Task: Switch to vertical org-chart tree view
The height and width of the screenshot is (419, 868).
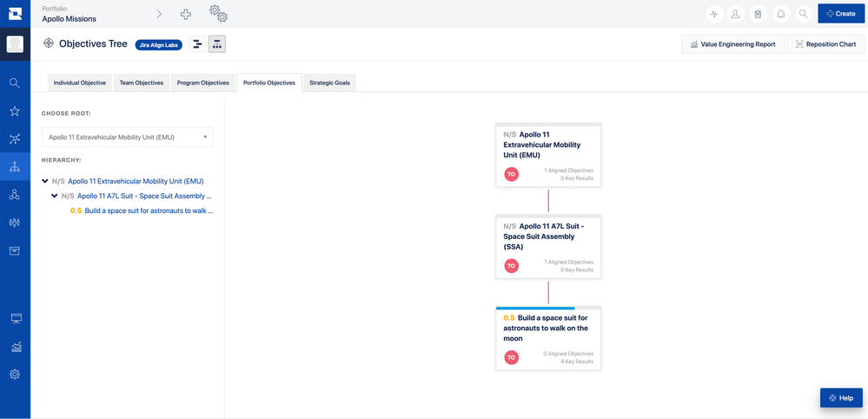Action: [217, 44]
